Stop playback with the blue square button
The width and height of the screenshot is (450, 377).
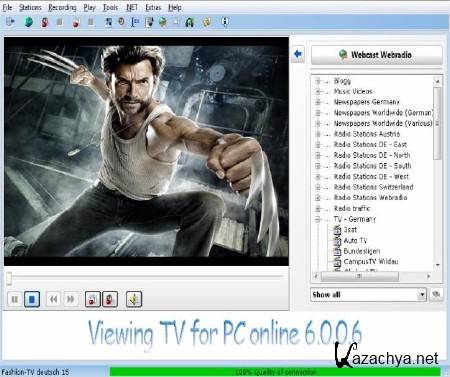[32, 299]
